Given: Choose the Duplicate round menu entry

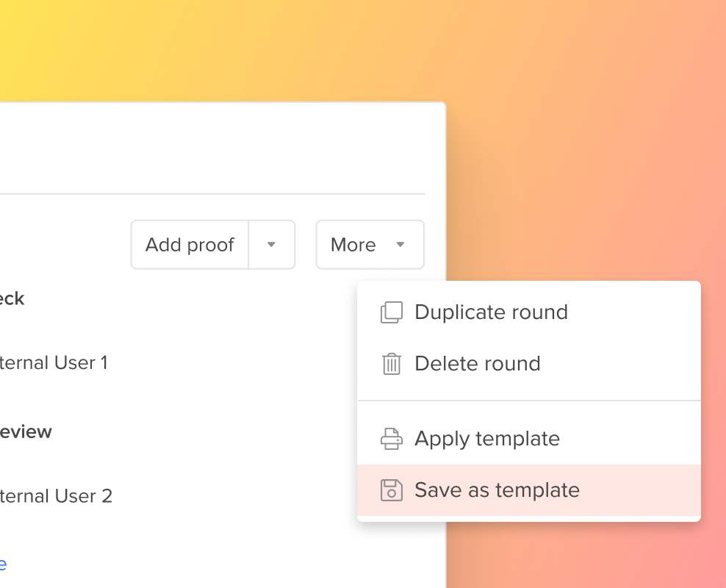Looking at the screenshot, I should (529, 312).
